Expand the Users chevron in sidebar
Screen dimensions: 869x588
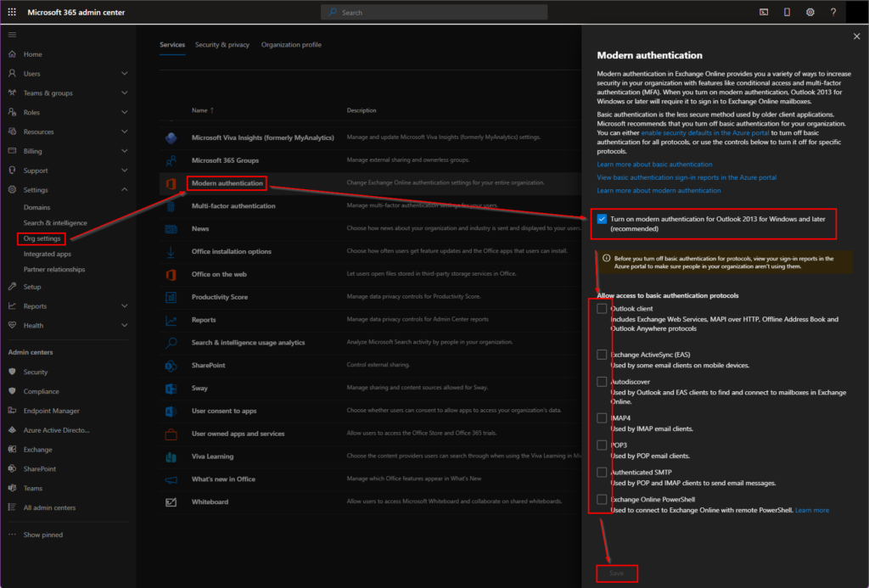coord(124,73)
